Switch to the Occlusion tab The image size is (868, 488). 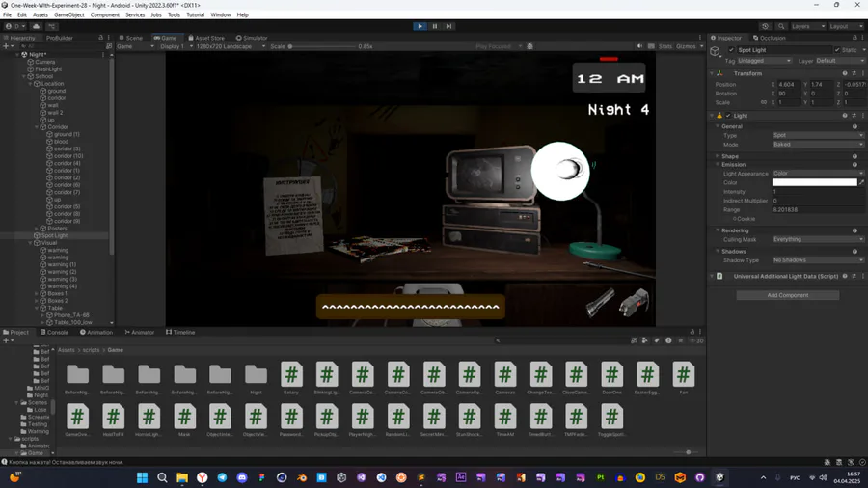(x=770, y=38)
